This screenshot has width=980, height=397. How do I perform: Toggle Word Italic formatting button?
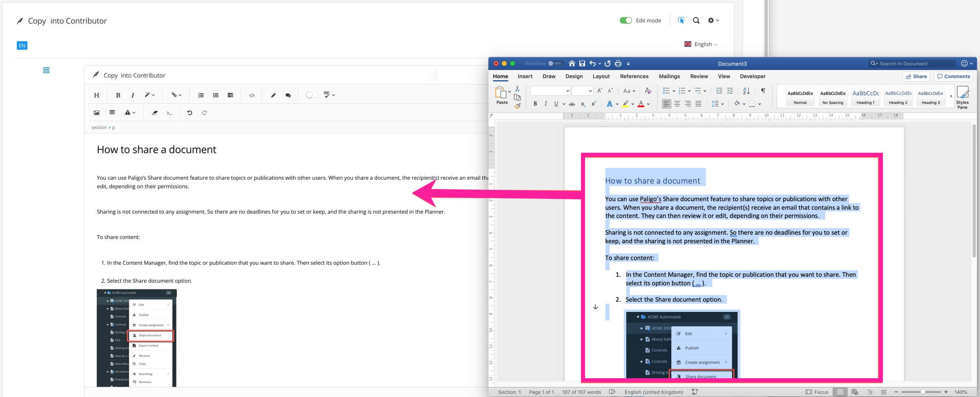(545, 104)
